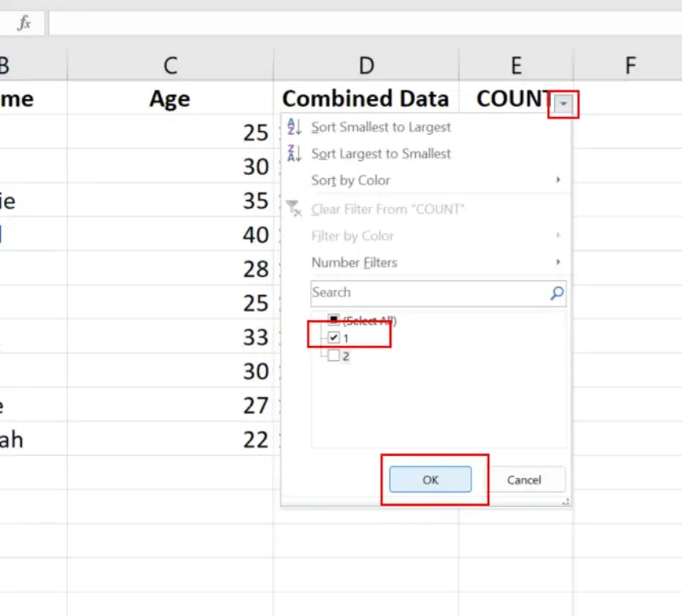Open the COUNT column filter dropdown
The width and height of the screenshot is (682, 616).
pos(563,103)
